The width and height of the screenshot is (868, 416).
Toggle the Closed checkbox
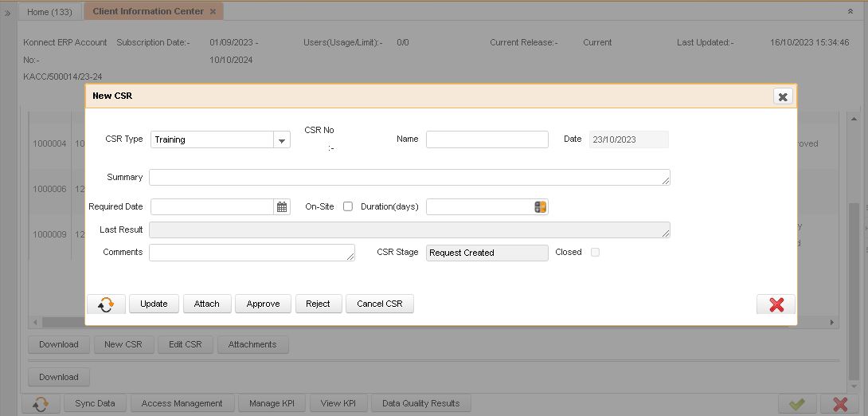pyautogui.click(x=595, y=253)
